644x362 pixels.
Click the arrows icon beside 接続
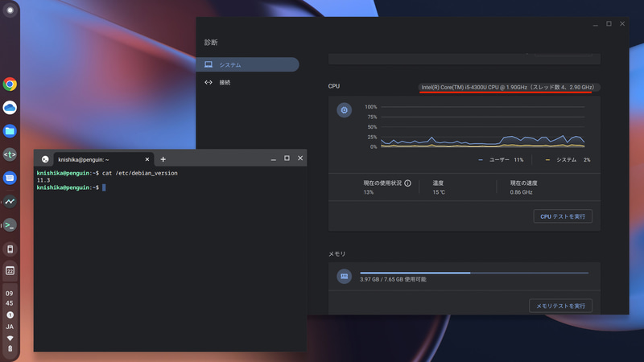[x=208, y=83]
